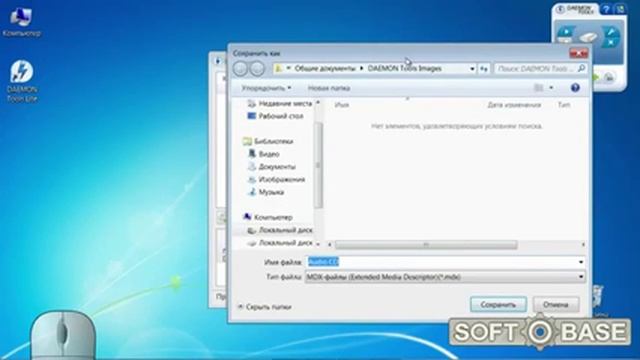Image resolution: width=640 pixels, height=360 pixels.
Task: Click Сохранить button
Action: (x=498, y=304)
